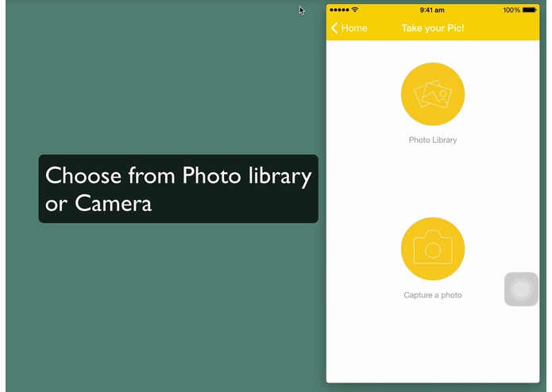Click the 'Capture a photo' label

tap(433, 295)
